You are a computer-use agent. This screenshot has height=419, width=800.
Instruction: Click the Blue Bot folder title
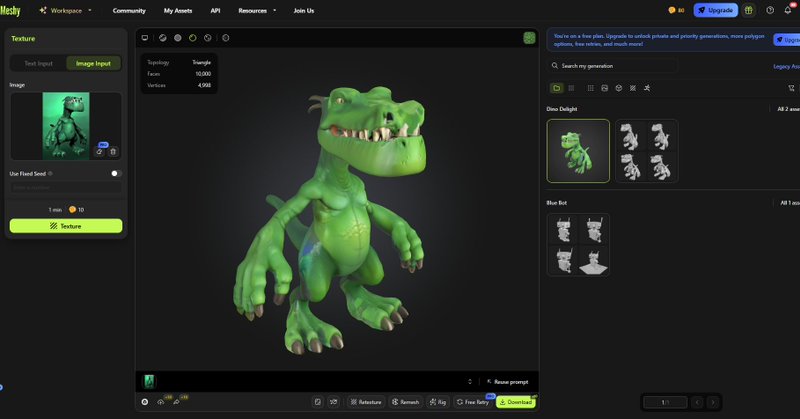tap(557, 203)
